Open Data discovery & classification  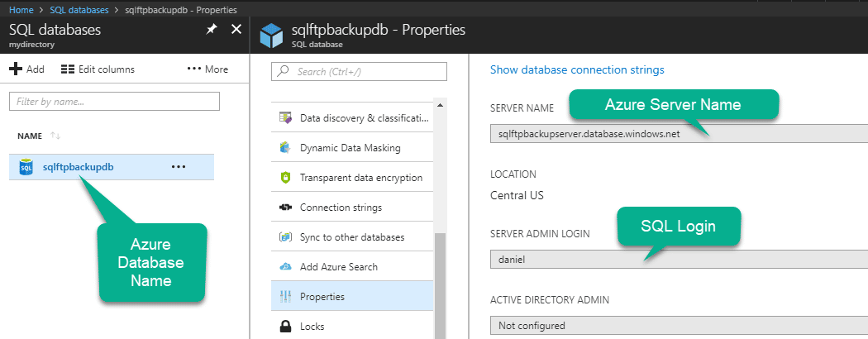tap(352, 118)
